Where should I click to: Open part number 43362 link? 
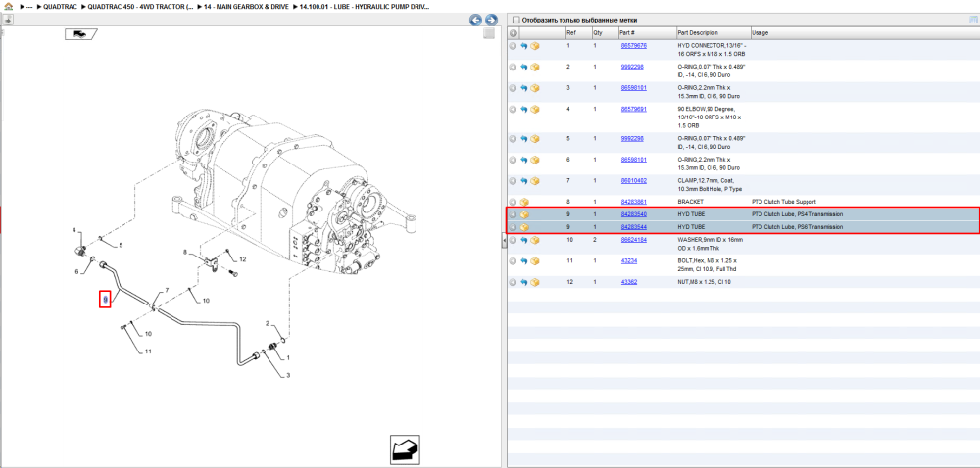click(629, 282)
